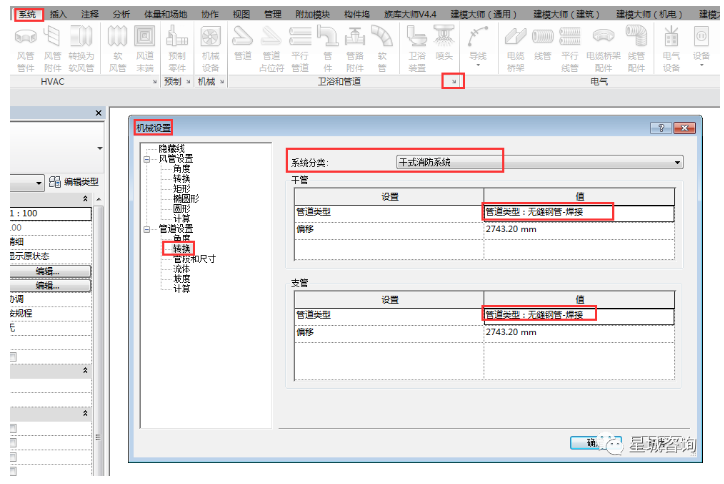Select 流体 under 管道设置

(181, 269)
